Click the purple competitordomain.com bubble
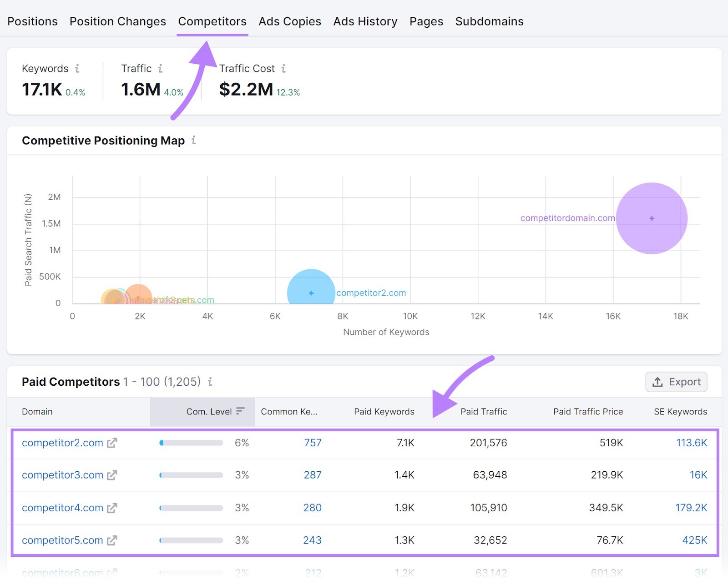The height and width of the screenshot is (585, 728). point(652,219)
